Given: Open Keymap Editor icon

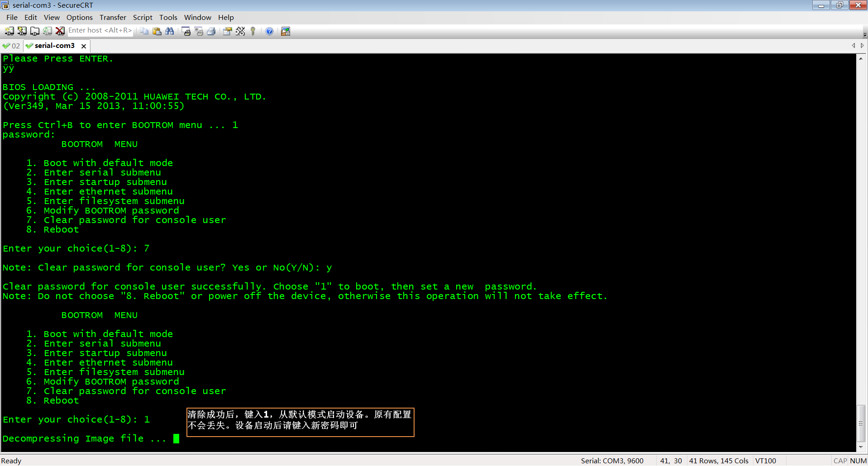Looking at the screenshot, I should (x=240, y=31).
